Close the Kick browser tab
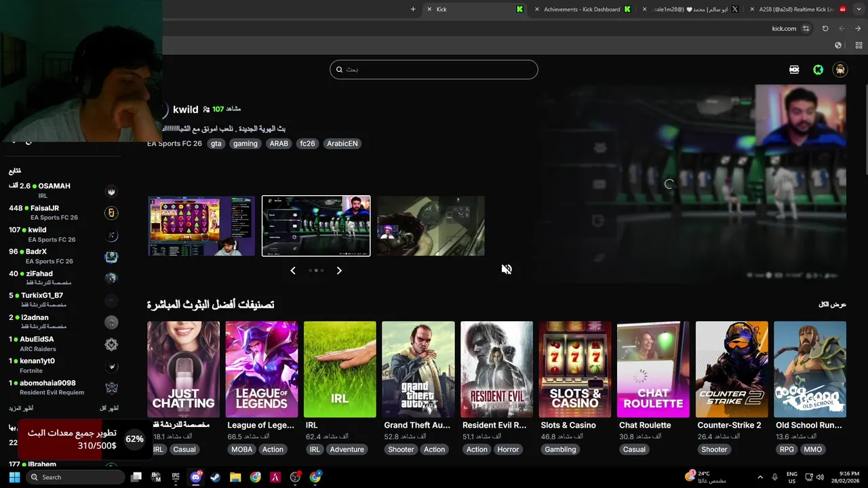 [429, 9]
